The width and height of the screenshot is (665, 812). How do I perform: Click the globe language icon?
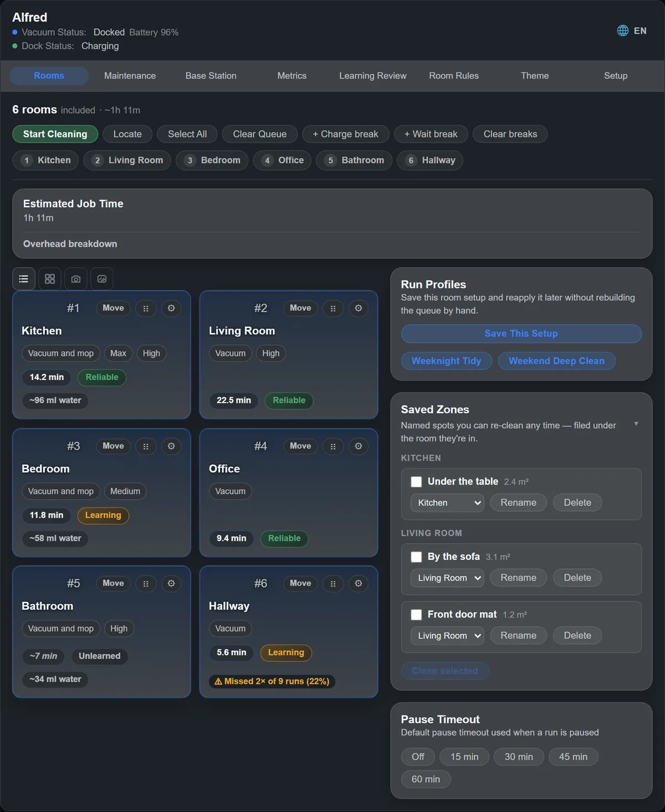point(623,30)
